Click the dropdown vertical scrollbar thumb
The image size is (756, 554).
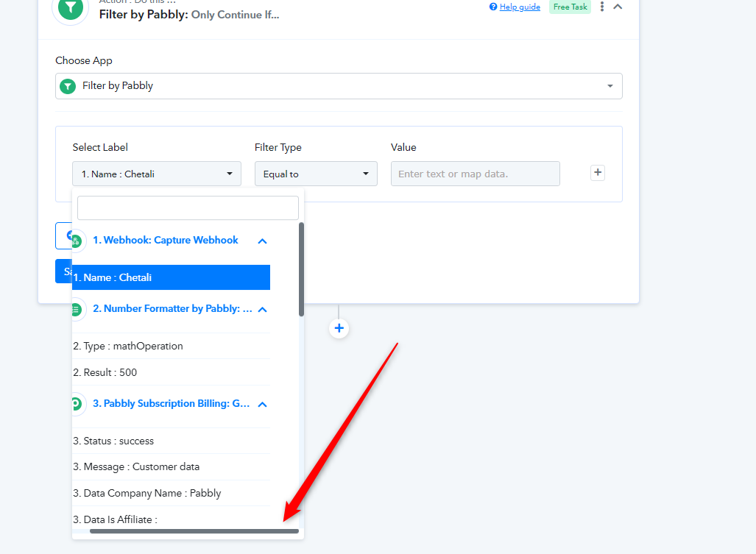pos(301,269)
